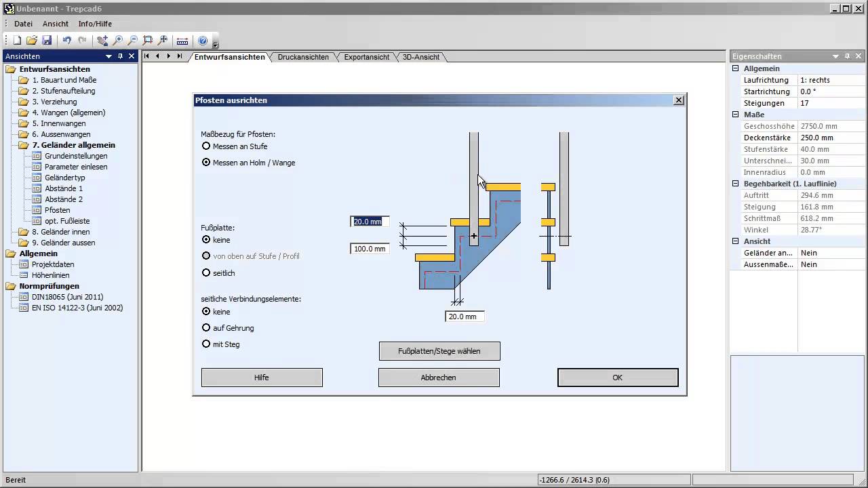The height and width of the screenshot is (488, 868).
Task: Jump to last tab with the navigation arrow
Action: point(179,56)
